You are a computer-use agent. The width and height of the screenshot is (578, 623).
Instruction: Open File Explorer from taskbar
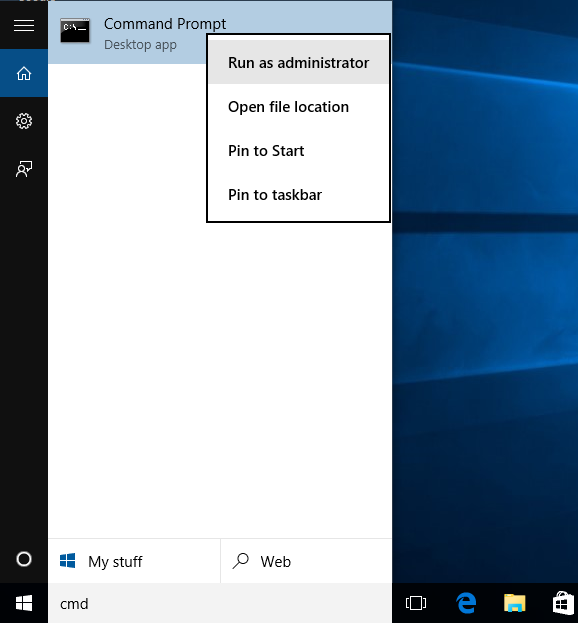514,603
